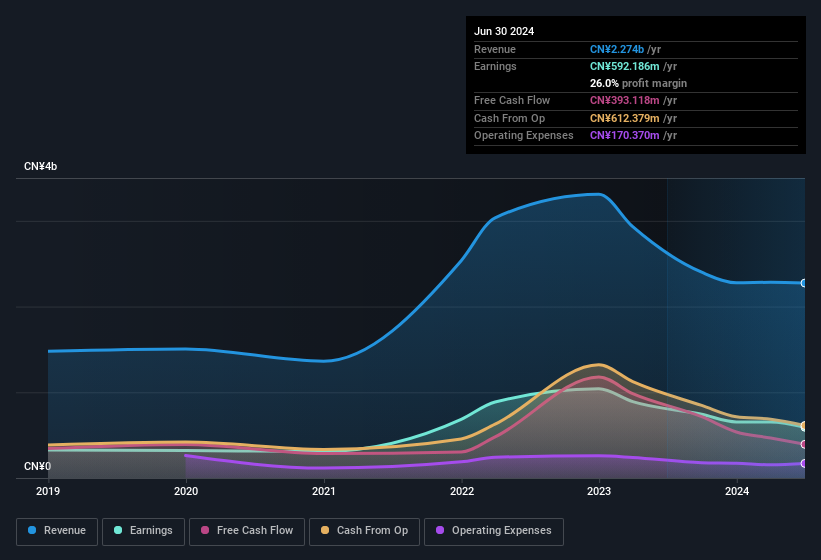Click the Cash From Op end-point marker on the orange line
821x560 pixels.
(804, 425)
